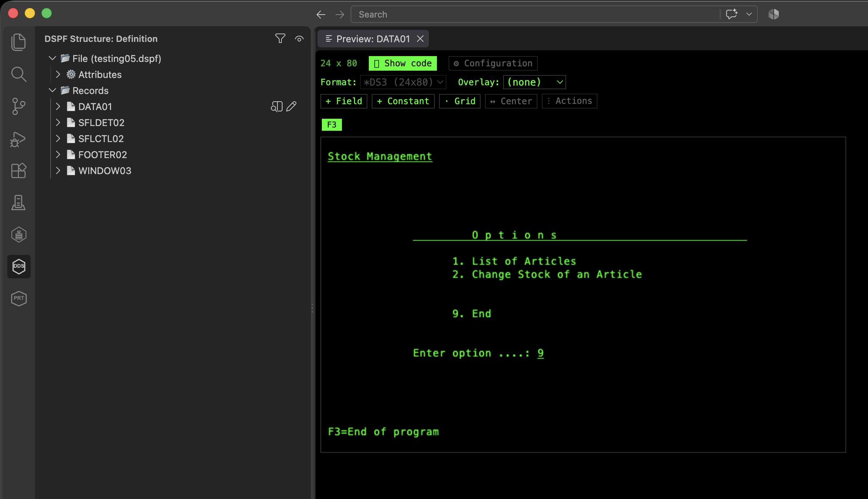This screenshot has height=499, width=868.
Task: Open the Configuration button
Action: tap(493, 63)
